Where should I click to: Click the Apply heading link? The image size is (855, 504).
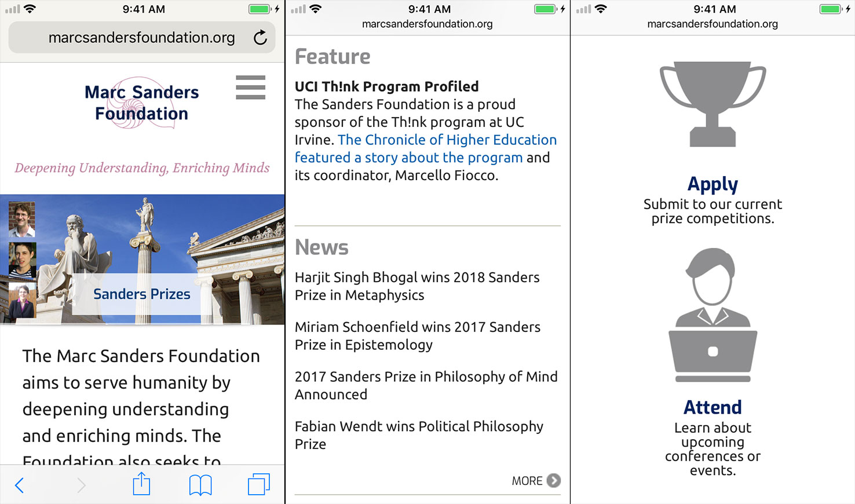712,184
